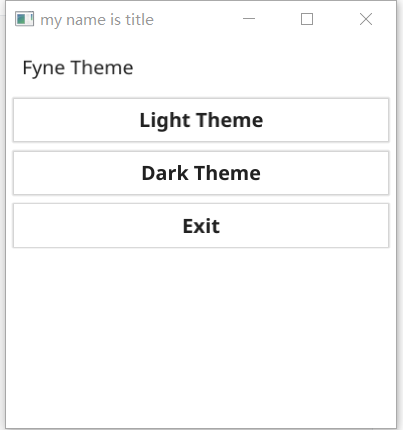Click the Light Theme button
This screenshot has height=430, width=403.
201,120
